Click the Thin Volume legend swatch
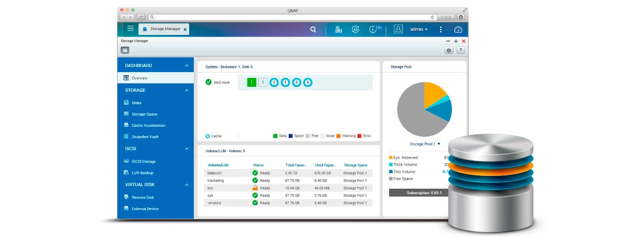Screen dimensions: 644x238 [x=390, y=171]
